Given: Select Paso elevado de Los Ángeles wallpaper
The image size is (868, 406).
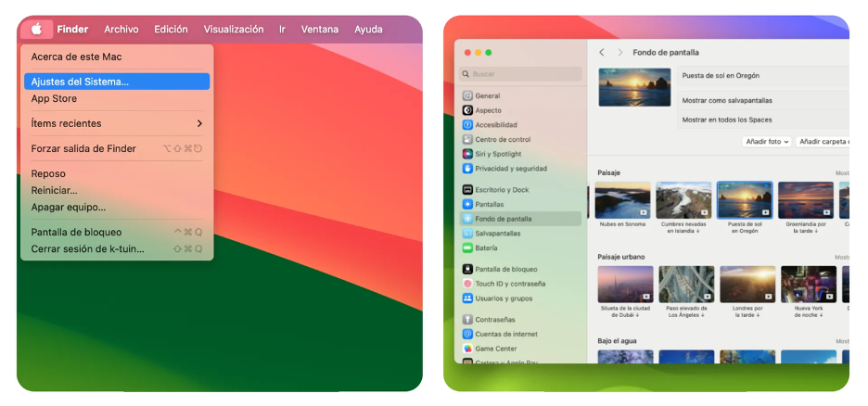Looking at the screenshot, I should [686, 285].
